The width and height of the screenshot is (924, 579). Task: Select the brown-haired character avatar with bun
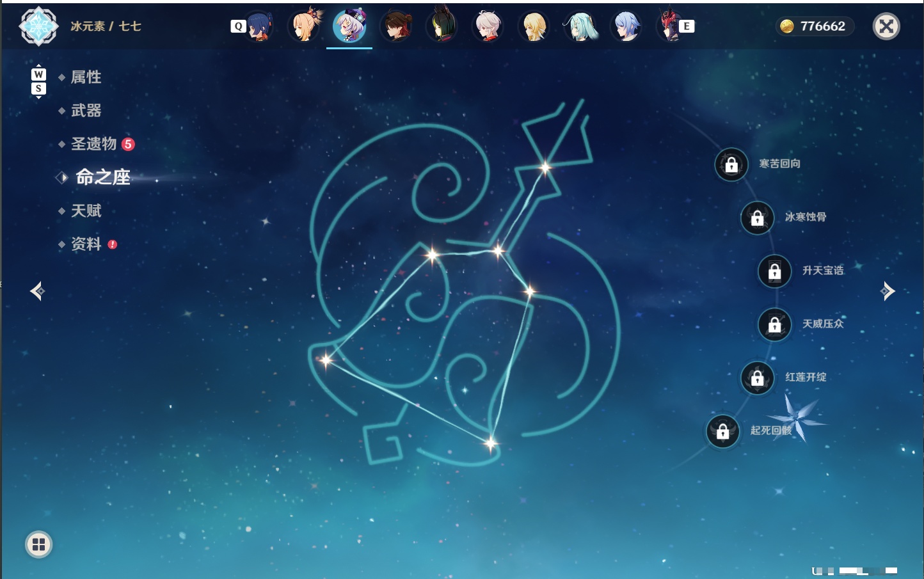tap(396, 26)
